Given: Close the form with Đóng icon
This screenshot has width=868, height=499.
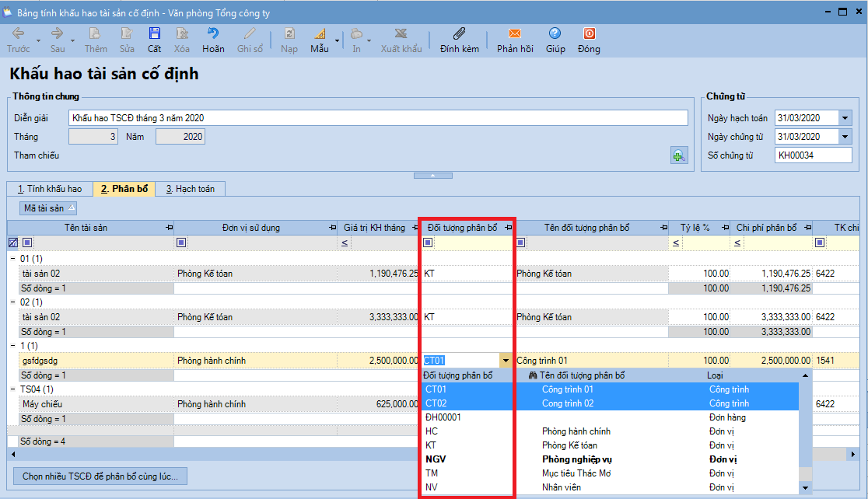Looking at the screenshot, I should coord(589,34).
